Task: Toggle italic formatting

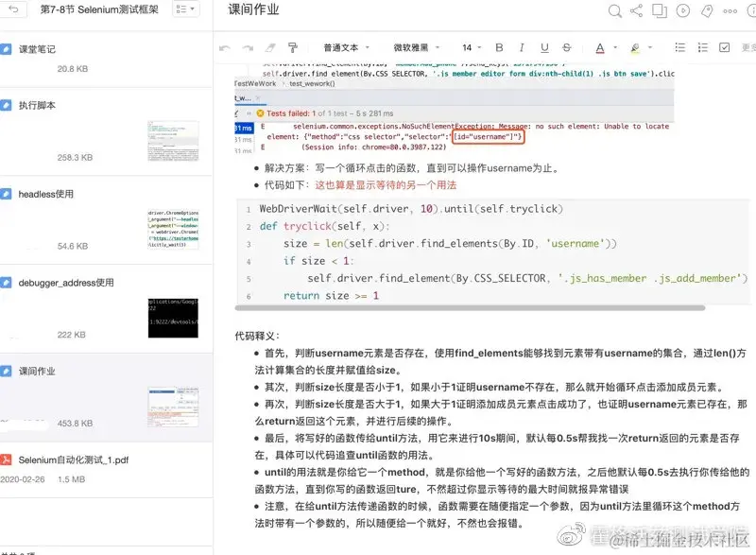Action: (522, 47)
